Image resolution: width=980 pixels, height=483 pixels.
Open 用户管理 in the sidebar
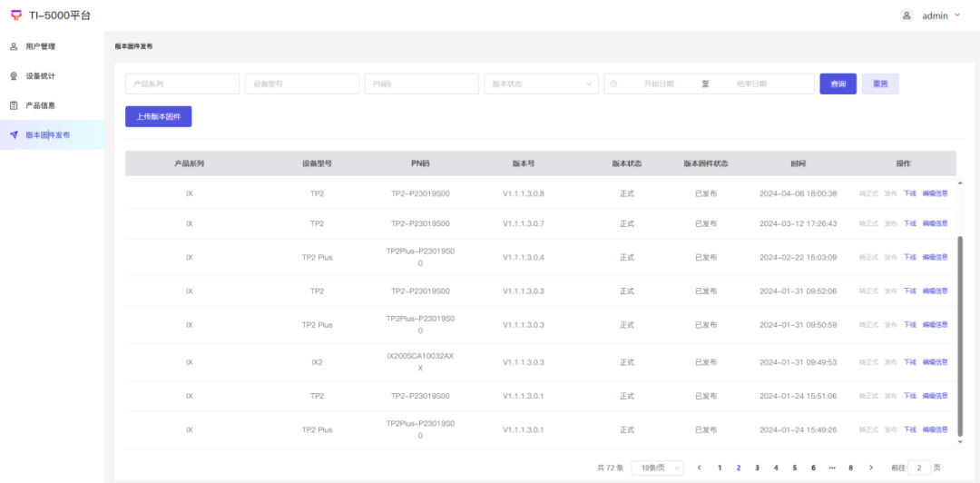(x=41, y=46)
